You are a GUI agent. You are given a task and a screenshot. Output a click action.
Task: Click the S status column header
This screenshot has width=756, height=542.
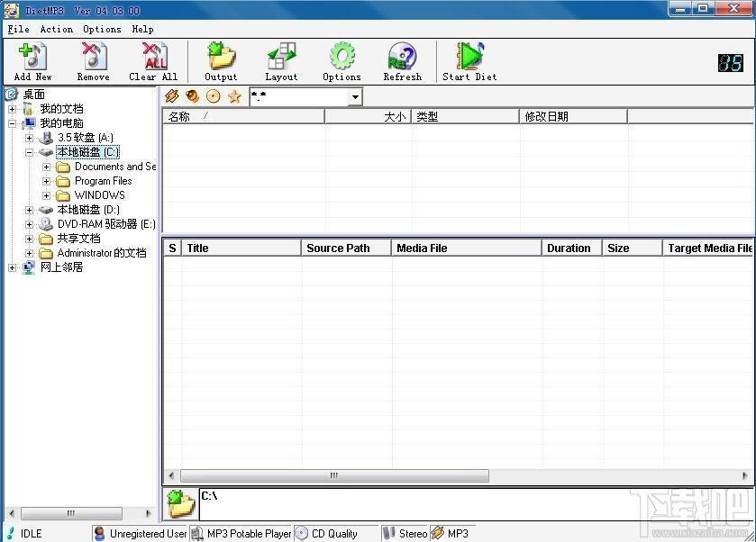tap(173, 248)
